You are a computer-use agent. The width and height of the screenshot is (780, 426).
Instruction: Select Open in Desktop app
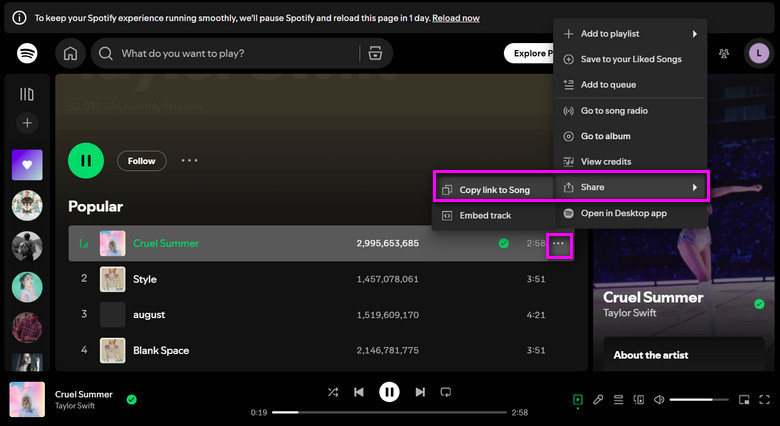630,213
